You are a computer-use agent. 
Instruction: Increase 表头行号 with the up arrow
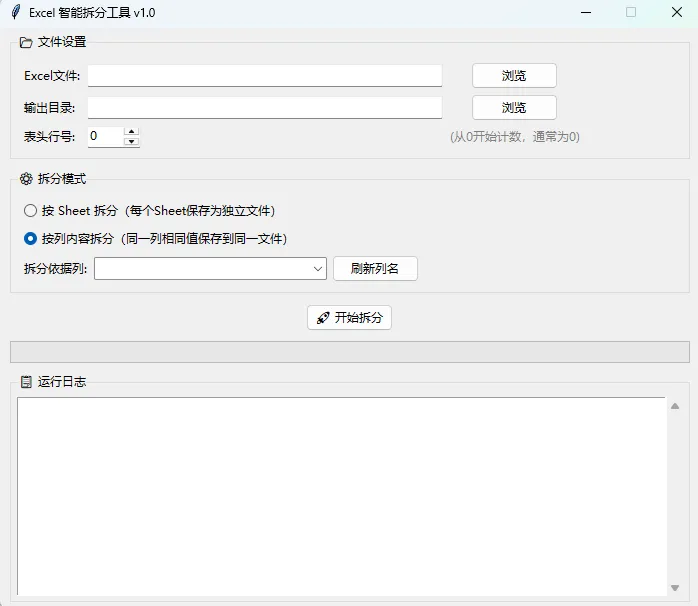(131, 131)
